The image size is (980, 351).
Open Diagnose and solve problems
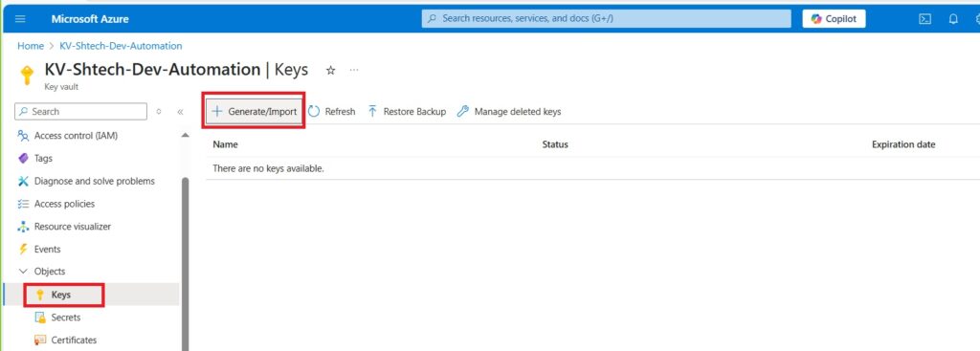[x=95, y=181]
